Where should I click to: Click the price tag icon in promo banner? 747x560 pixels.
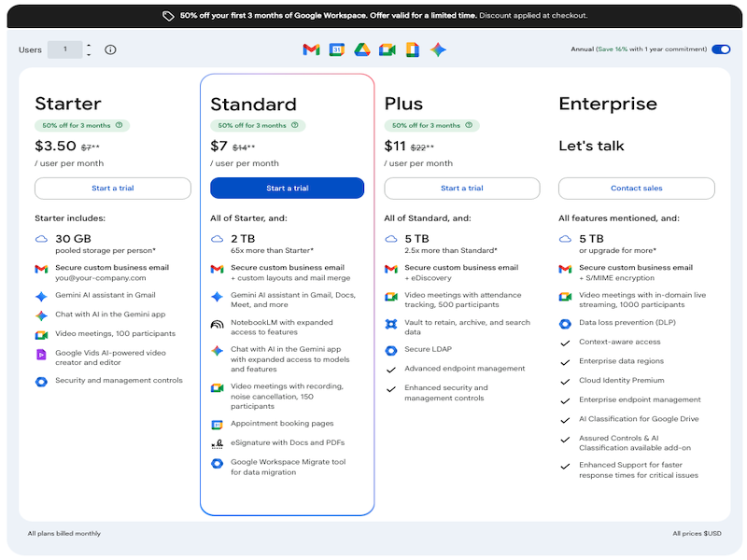(x=168, y=16)
